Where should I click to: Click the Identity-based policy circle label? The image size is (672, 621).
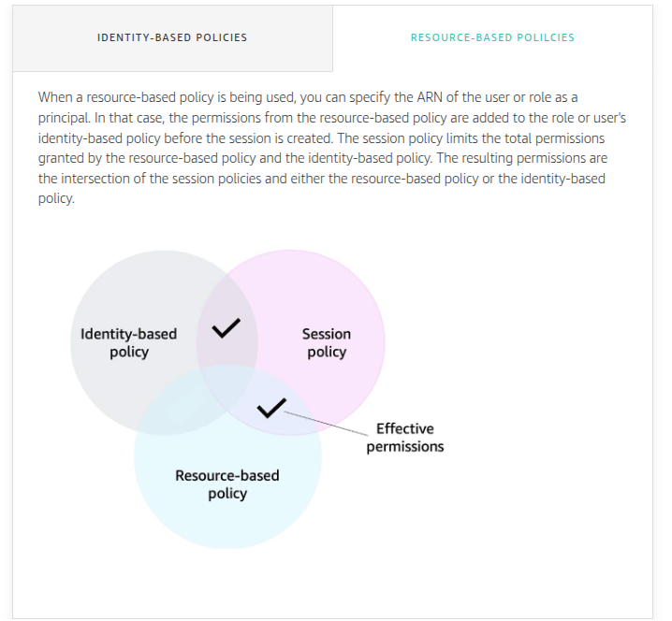128,342
